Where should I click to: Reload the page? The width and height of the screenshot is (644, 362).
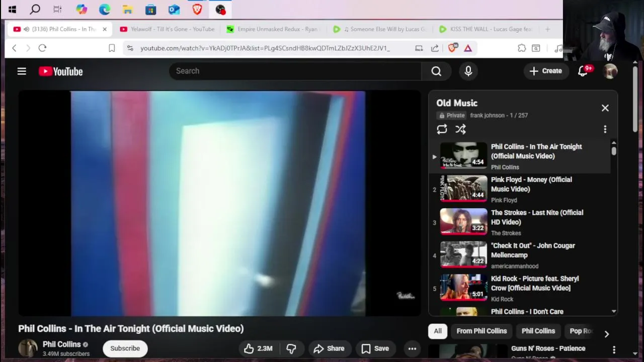[x=42, y=48]
